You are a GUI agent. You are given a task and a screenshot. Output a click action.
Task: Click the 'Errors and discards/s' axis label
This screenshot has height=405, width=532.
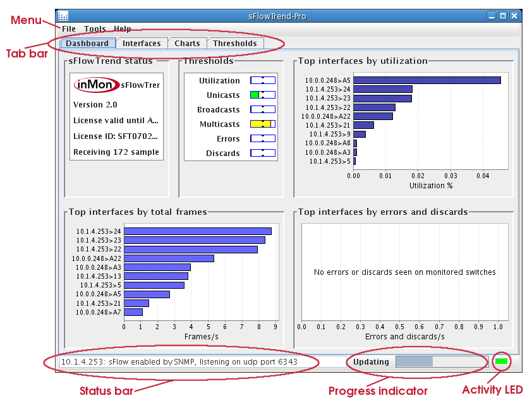point(405,337)
